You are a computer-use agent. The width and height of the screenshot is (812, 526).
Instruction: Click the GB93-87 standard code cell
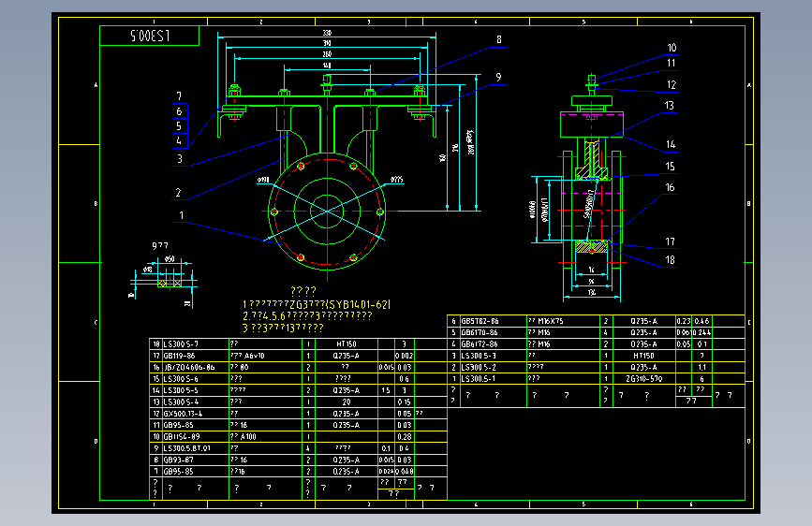click(x=195, y=460)
